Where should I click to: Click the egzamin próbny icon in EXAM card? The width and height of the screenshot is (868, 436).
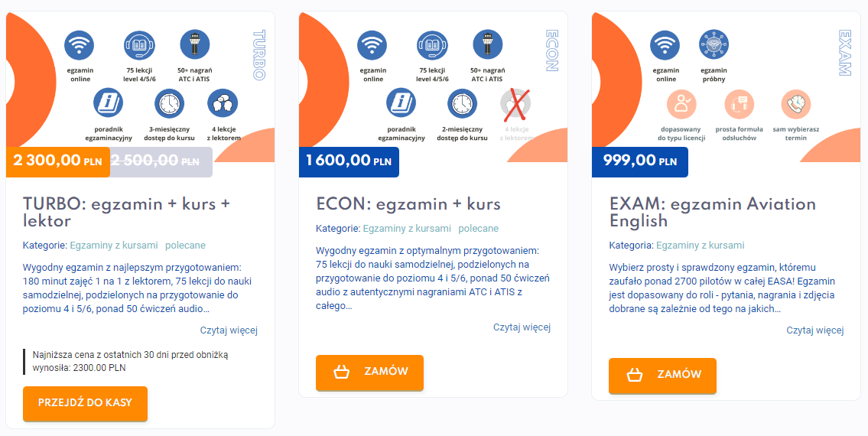tap(714, 45)
